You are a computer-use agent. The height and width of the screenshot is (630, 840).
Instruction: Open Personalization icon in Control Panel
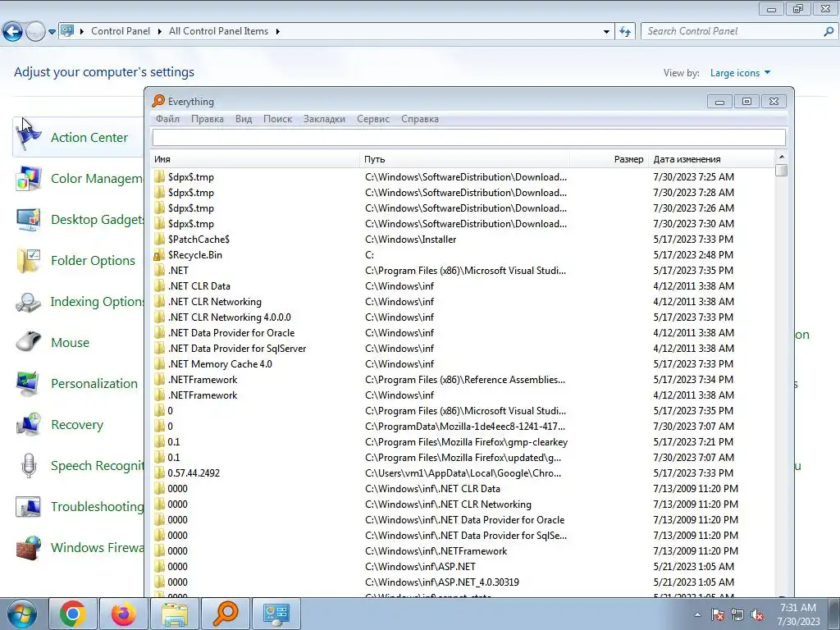[x=29, y=384]
